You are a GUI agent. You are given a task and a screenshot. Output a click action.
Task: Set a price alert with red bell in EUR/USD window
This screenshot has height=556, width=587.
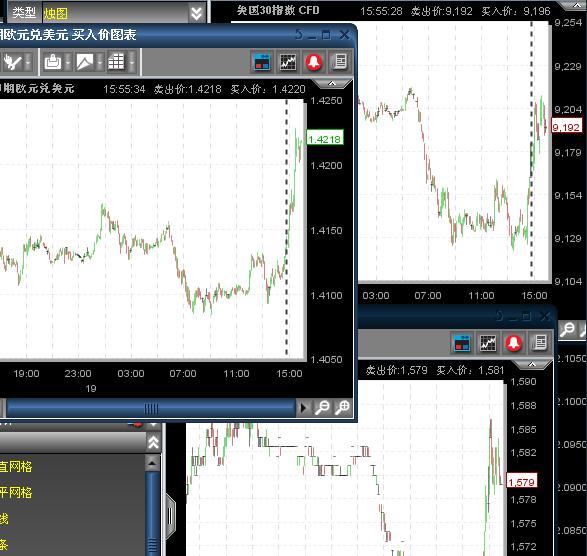tap(314, 62)
